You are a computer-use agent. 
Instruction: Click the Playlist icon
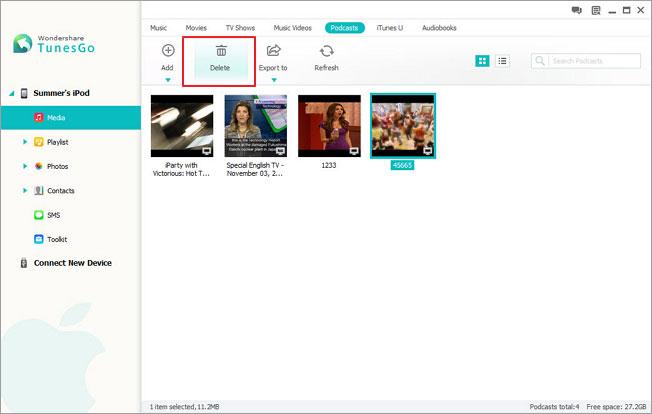39,142
